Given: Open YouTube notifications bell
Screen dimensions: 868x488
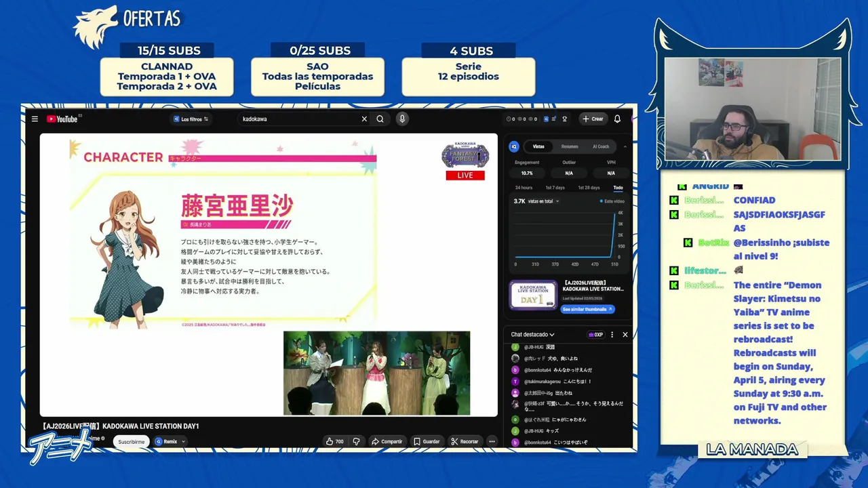Looking at the screenshot, I should pos(617,119).
